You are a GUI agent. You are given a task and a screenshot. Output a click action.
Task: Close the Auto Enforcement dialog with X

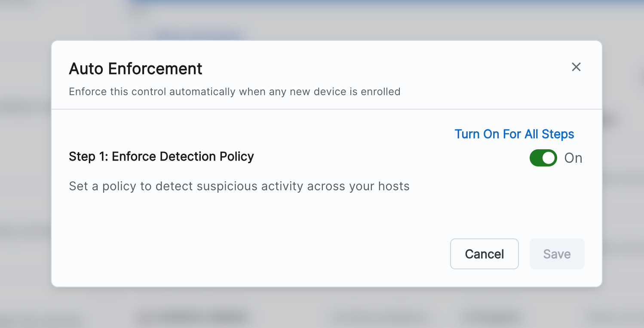576,67
